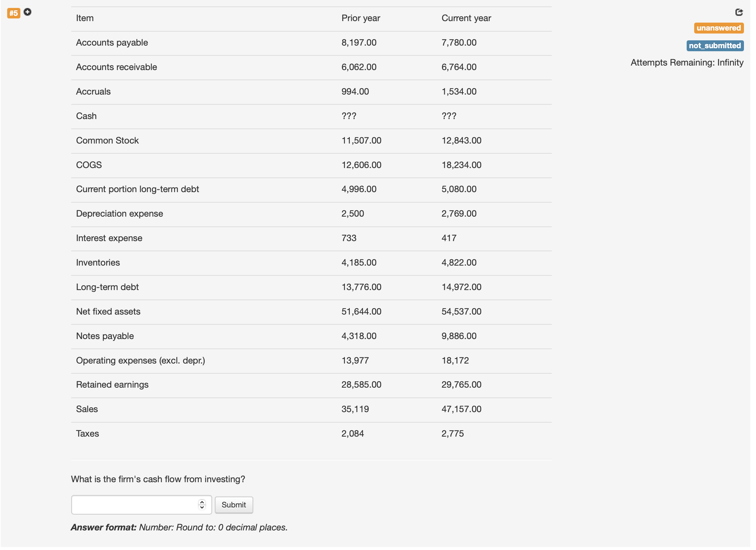Click inside the answer input field
Viewport: 756px width, 550px height.
tap(132, 505)
